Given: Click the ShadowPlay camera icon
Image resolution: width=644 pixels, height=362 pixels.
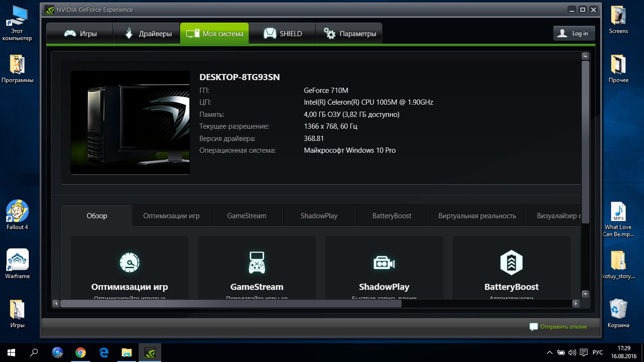Looking at the screenshot, I should [x=384, y=263].
